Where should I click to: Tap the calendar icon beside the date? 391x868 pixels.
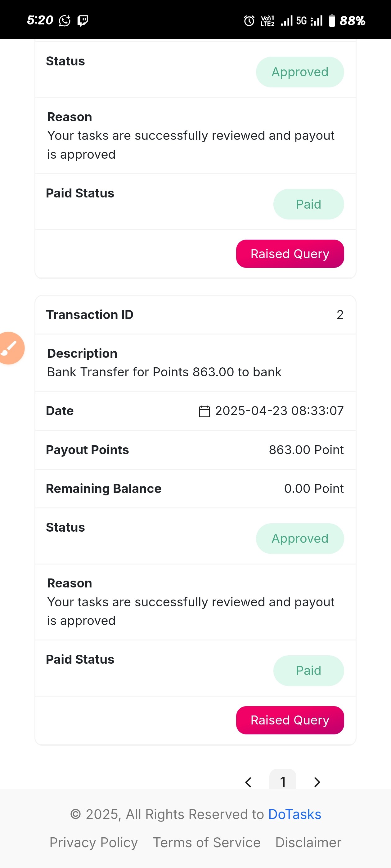point(204,411)
